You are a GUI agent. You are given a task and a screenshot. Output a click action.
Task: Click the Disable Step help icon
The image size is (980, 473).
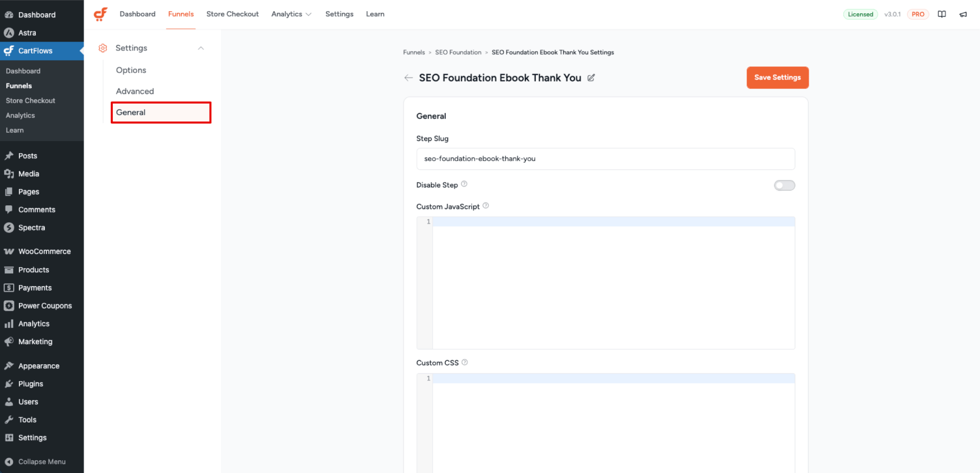tap(464, 184)
